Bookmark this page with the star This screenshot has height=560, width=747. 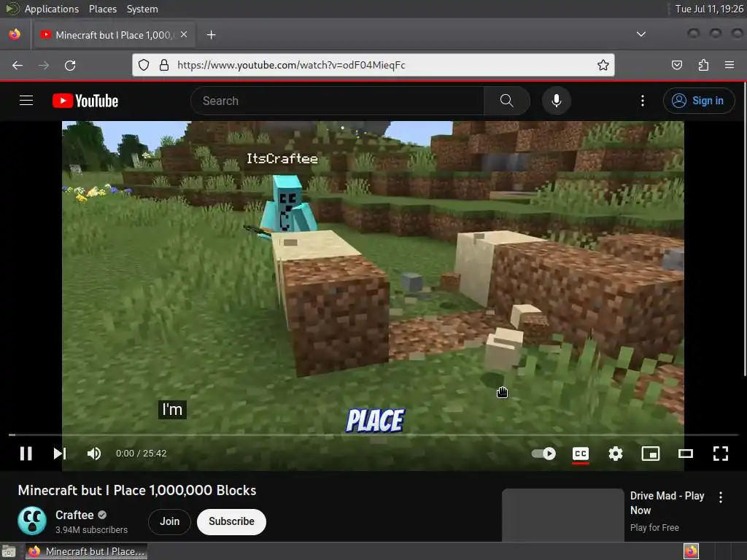tap(603, 65)
